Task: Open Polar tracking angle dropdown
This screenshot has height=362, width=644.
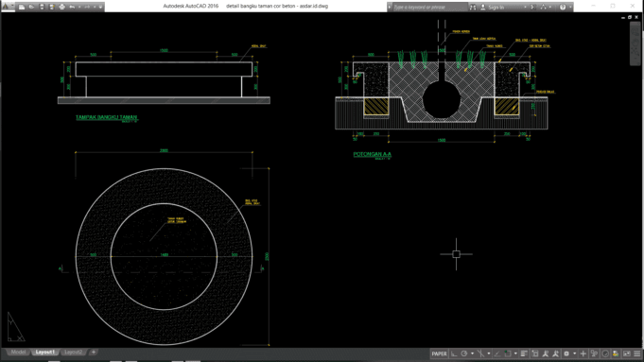Action: (472, 353)
